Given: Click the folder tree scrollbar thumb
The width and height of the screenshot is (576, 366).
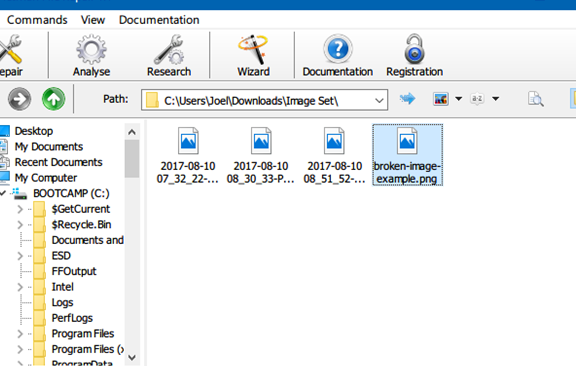Looking at the screenshot, I should click(x=132, y=159).
